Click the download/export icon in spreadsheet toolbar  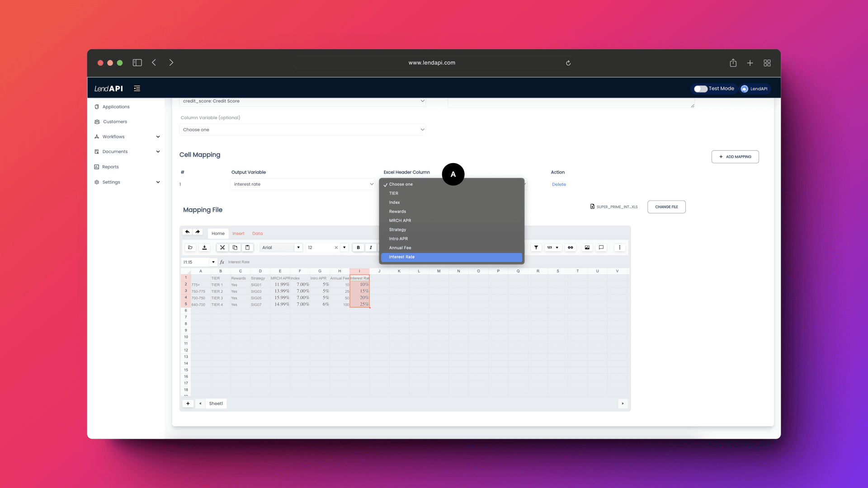click(204, 247)
